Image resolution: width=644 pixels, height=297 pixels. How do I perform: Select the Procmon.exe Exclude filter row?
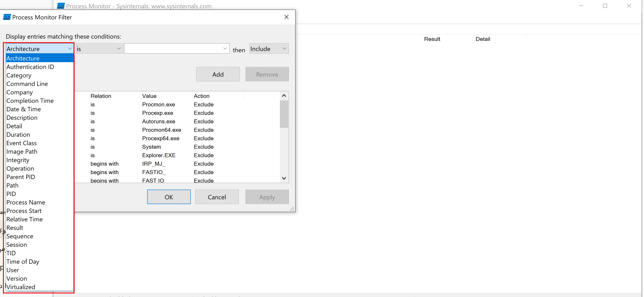[159, 105]
